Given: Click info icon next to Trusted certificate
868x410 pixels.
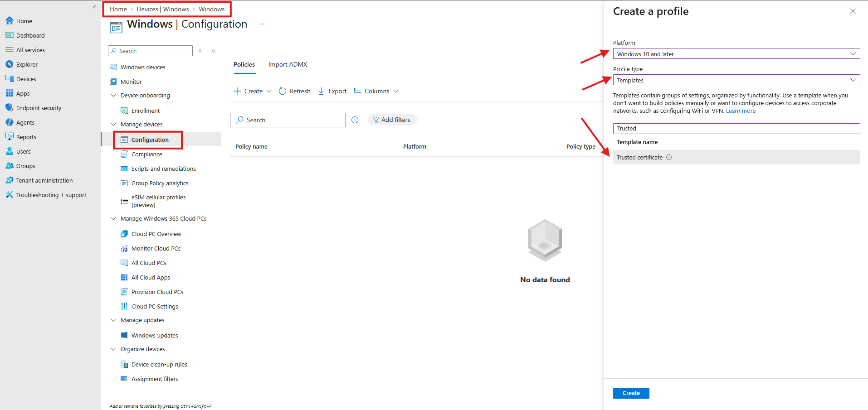Looking at the screenshot, I should point(669,157).
